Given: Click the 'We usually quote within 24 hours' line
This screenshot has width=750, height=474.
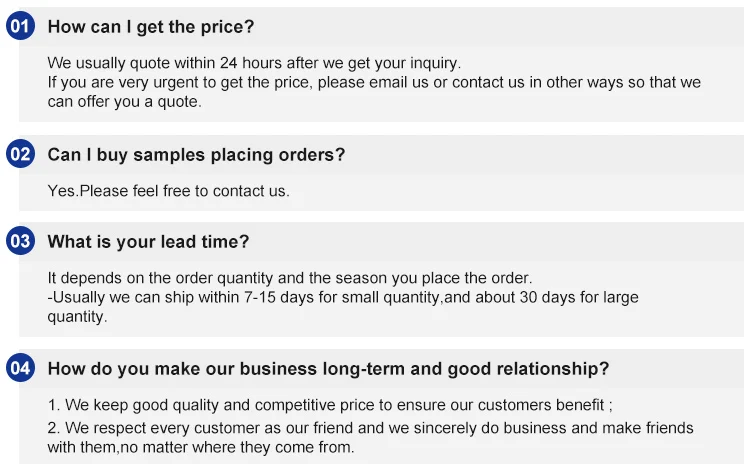Looking at the screenshot, I should tap(254, 63).
